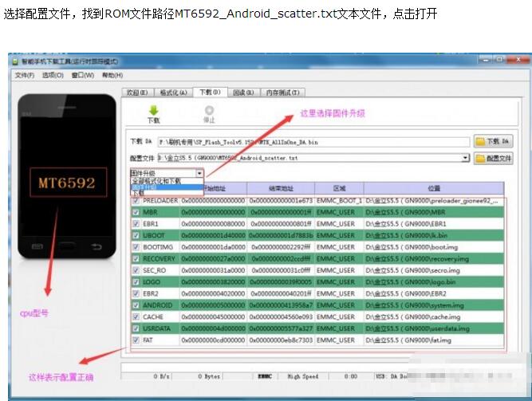Toggle the RECOVERY partition checkbox
This screenshot has height=401, width=532.
point(136,258)
